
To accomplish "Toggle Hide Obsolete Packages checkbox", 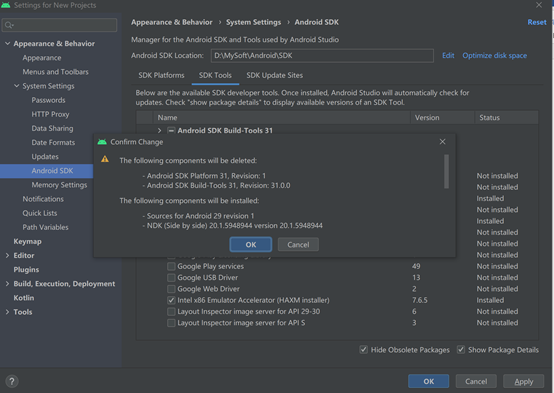I will [x=363, y=350].
